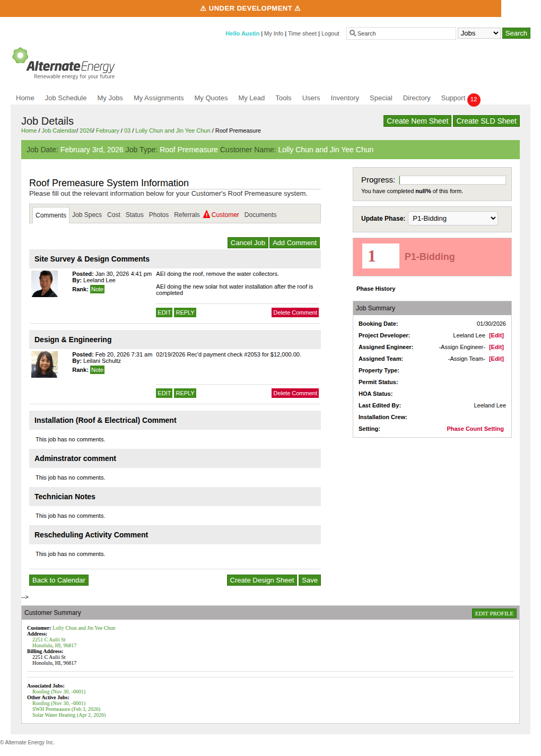This screenshot has height=756, width=541.
Task: Open the Phase Count Setting link
Action: coord(475,429)
